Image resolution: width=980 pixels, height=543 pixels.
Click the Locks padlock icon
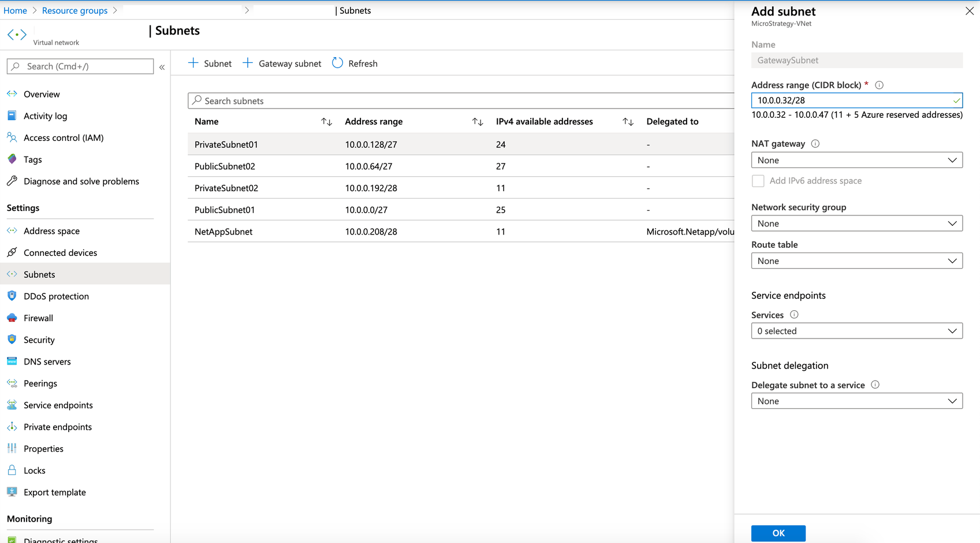point(12,470)
